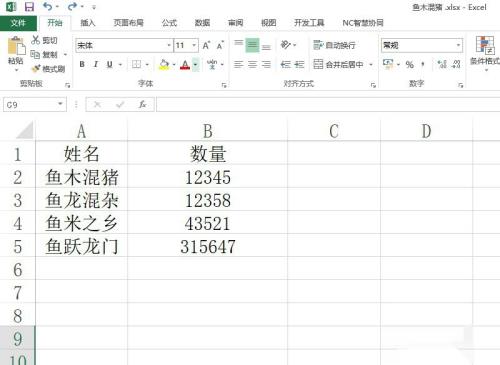Increase font size with larger A
The height and width of the screenshot is (365, 500).
coord(206,45)
